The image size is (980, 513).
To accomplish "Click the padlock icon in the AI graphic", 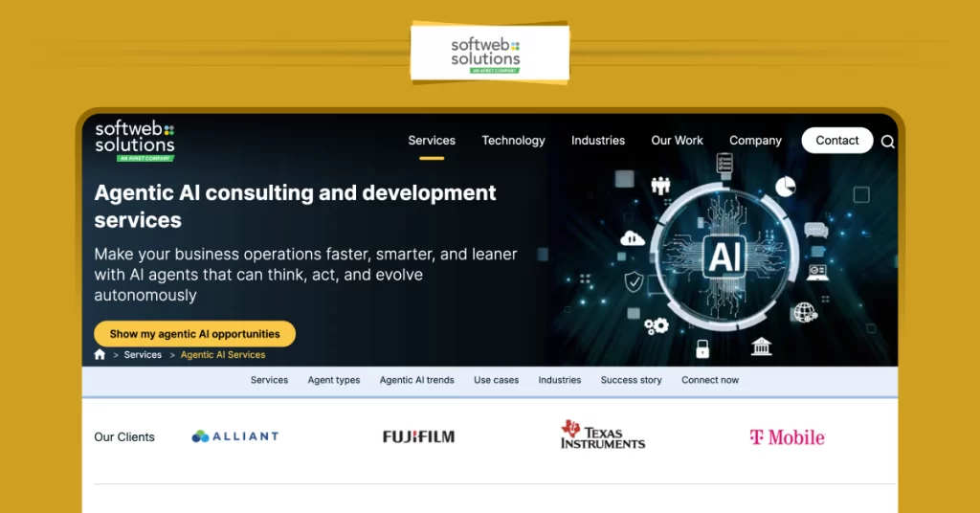I will click(702, 348).
